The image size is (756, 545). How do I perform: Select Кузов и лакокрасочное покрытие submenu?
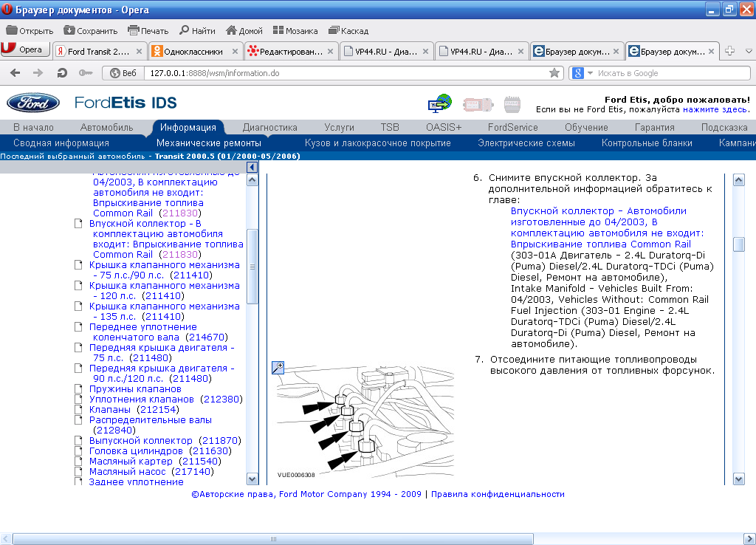tap(377, 143)
